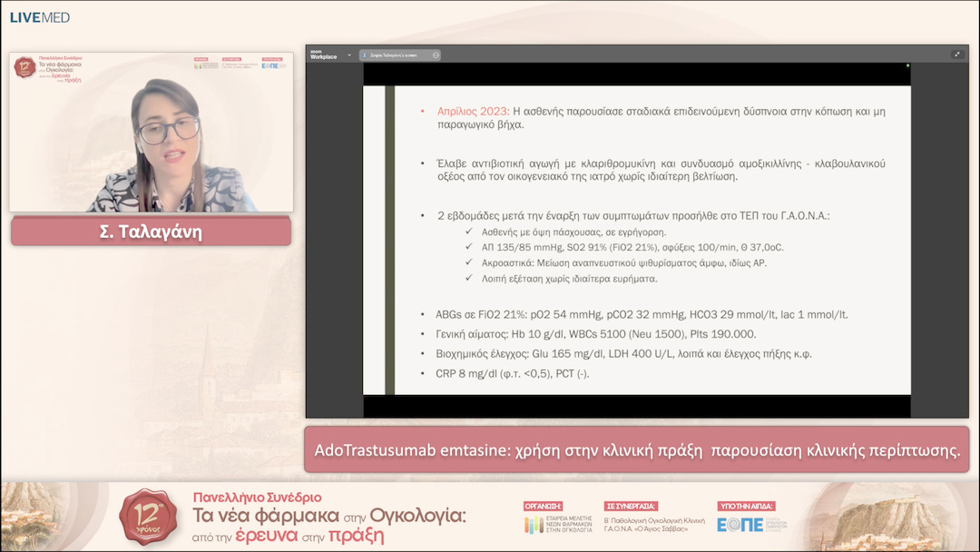The width and height of the screenshot is (980, 552).
Task: Click the AdoTrastusumab emtasine title banner
Action: 636,450
